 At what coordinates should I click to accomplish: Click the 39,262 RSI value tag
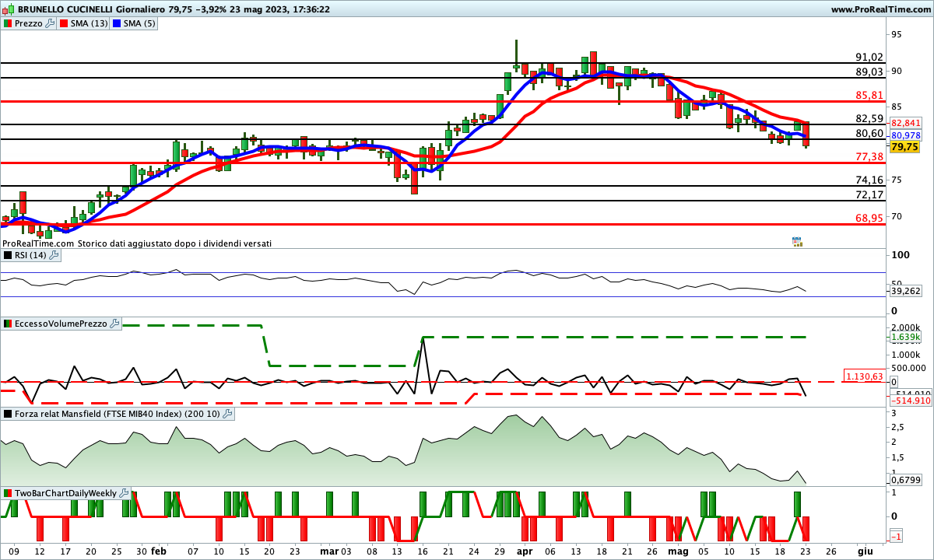904,291
